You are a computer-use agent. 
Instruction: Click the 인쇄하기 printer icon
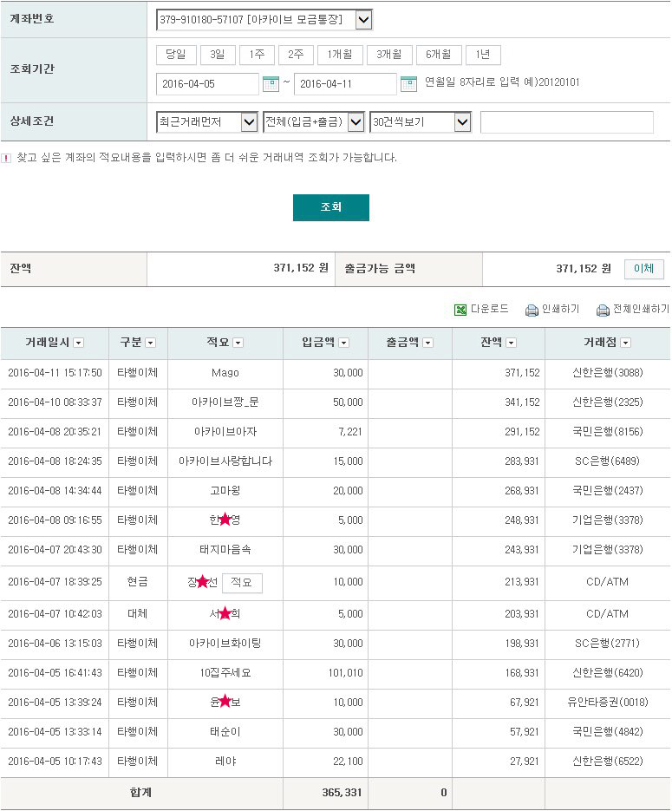point(532,310)
